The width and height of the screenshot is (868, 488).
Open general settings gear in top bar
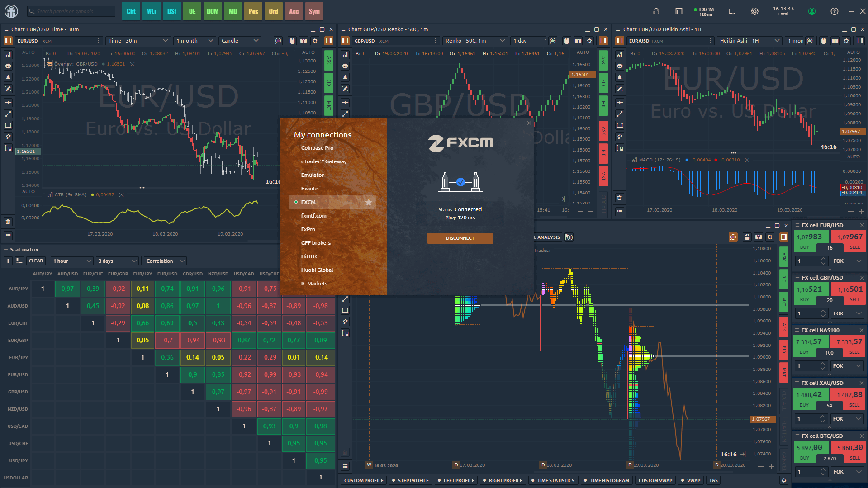point(754,11)
